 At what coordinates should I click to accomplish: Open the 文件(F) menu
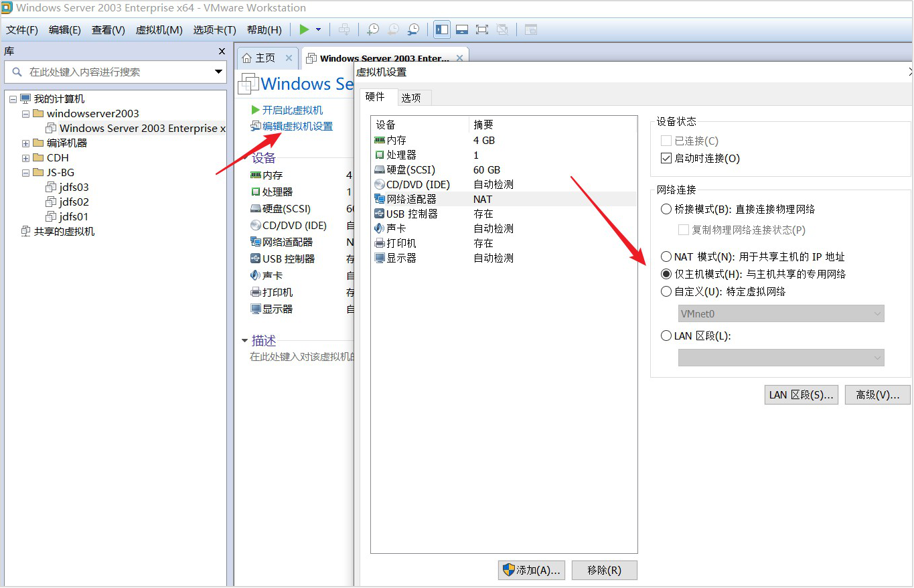click(x=22, y=30)
